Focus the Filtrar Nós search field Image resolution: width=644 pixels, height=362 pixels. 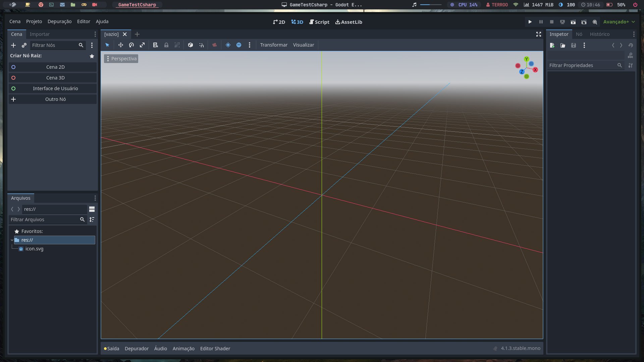(x=58, y=45)
